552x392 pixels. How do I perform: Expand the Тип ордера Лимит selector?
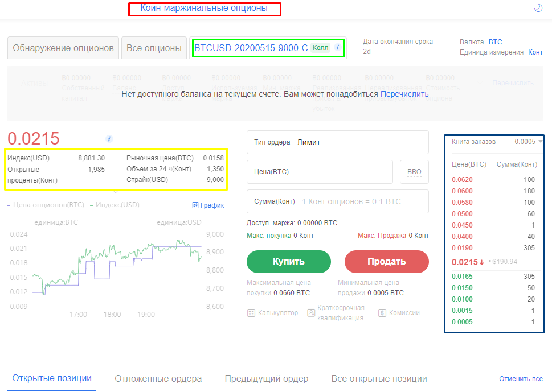coord(337,142)
